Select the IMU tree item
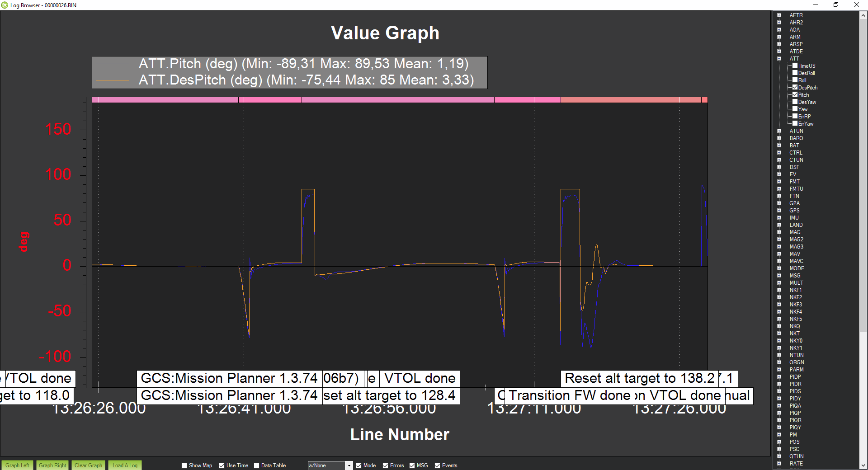 [794, 218]
